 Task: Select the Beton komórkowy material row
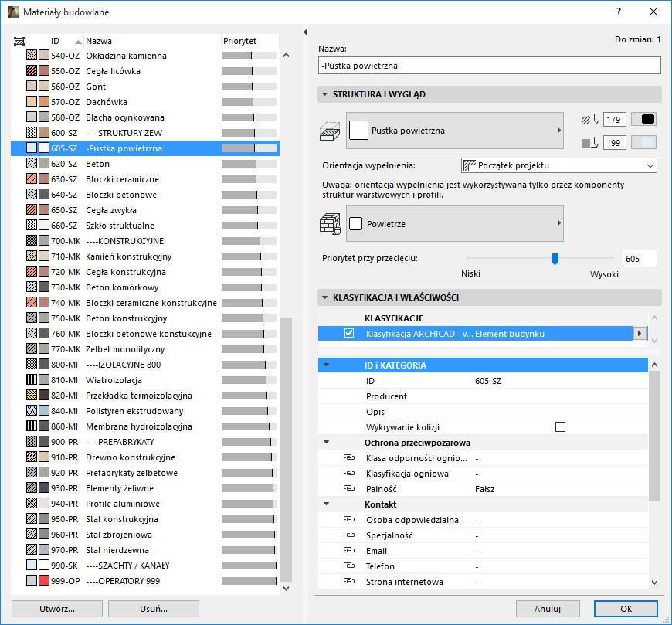(x=145, y=287)
